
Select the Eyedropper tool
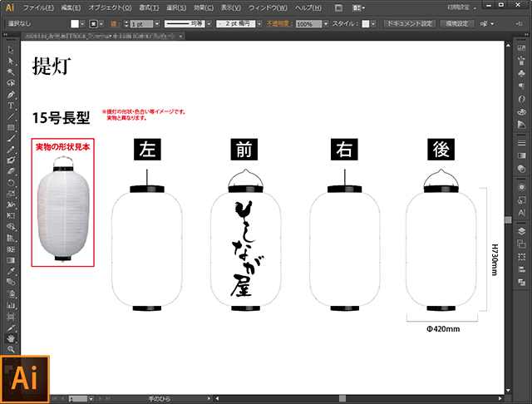(11, 271)
